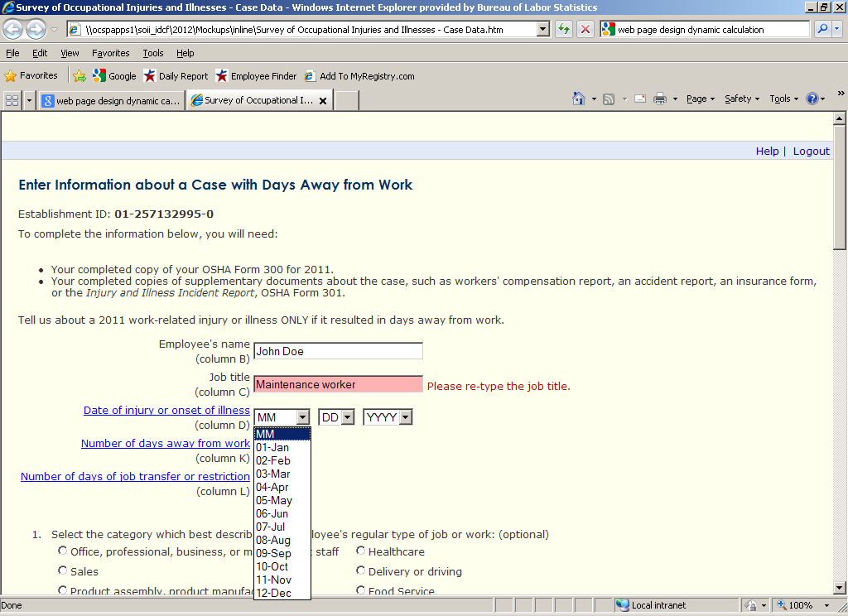Select the Sales radio button
Viewport: 848px width, 616px height.
point(63,570)
